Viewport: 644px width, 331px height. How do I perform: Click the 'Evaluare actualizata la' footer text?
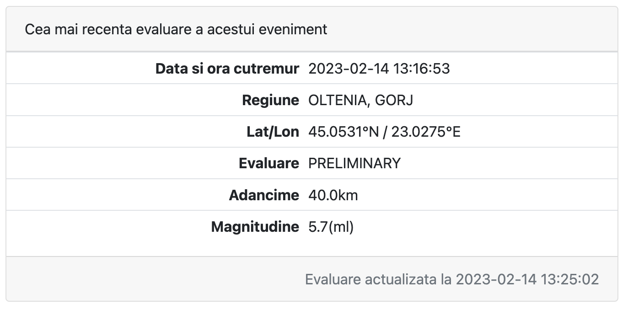click(x=378, y=279)
